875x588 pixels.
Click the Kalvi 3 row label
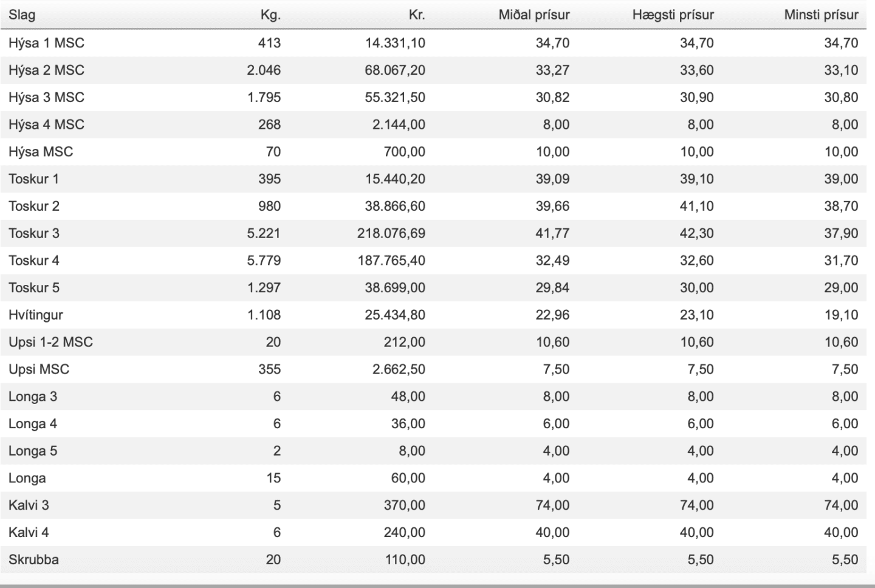[x=29, y=505]
